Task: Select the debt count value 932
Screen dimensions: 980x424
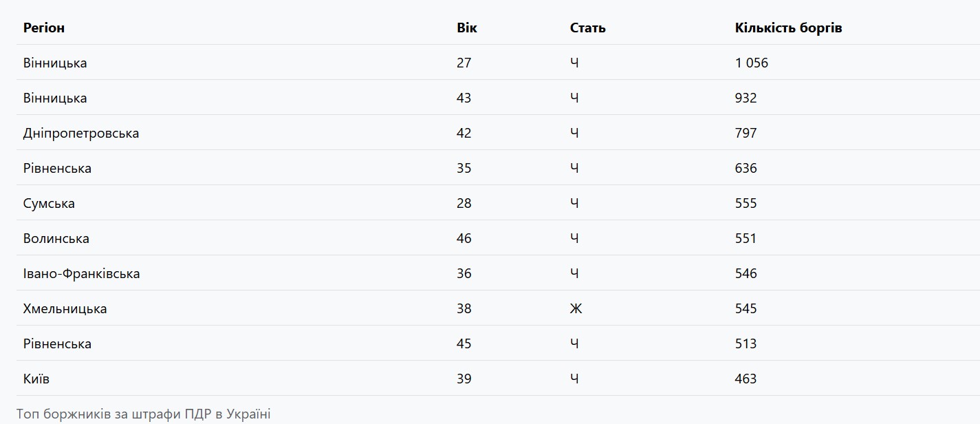Action: (745, 98)
